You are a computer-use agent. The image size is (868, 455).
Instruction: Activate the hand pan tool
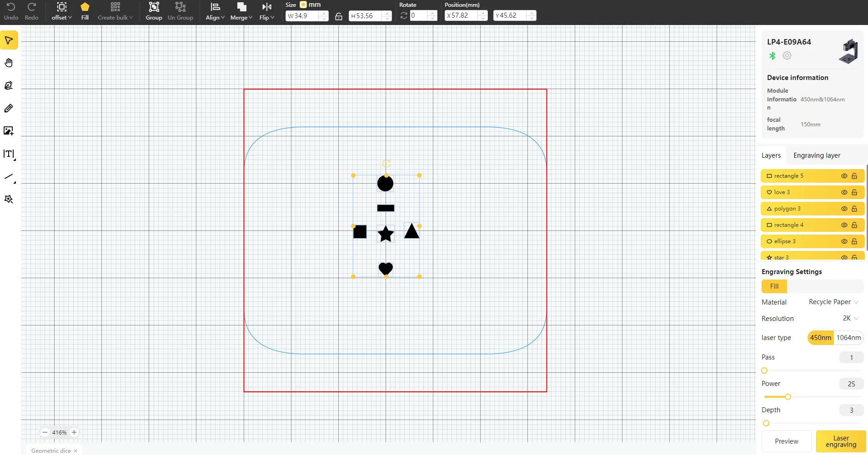point(9,63)
